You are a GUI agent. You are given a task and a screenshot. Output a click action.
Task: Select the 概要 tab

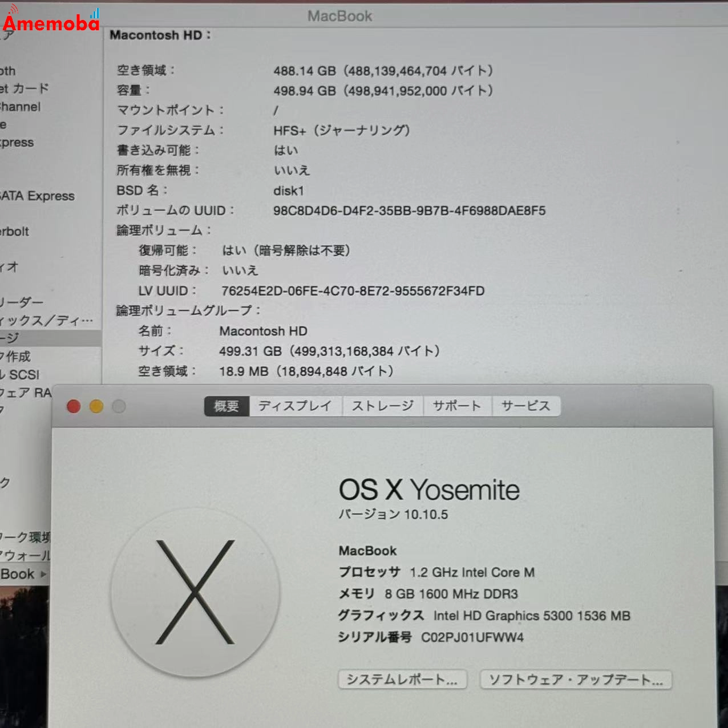(226, 405)
